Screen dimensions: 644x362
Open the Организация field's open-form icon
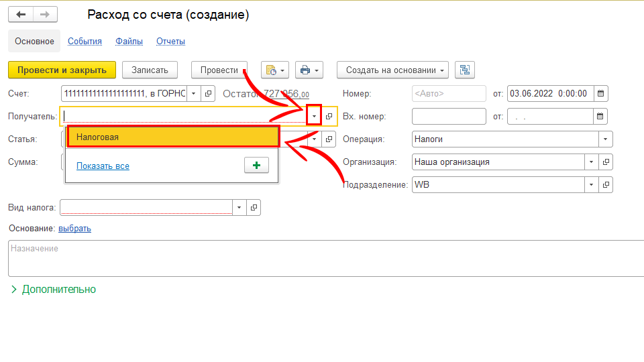(x=606, y=162)
